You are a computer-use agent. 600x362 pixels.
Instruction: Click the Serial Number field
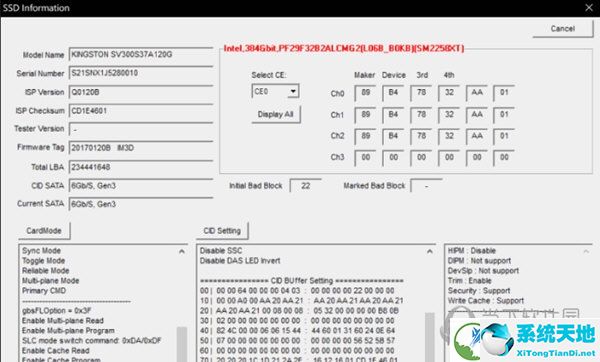[141, 73]
